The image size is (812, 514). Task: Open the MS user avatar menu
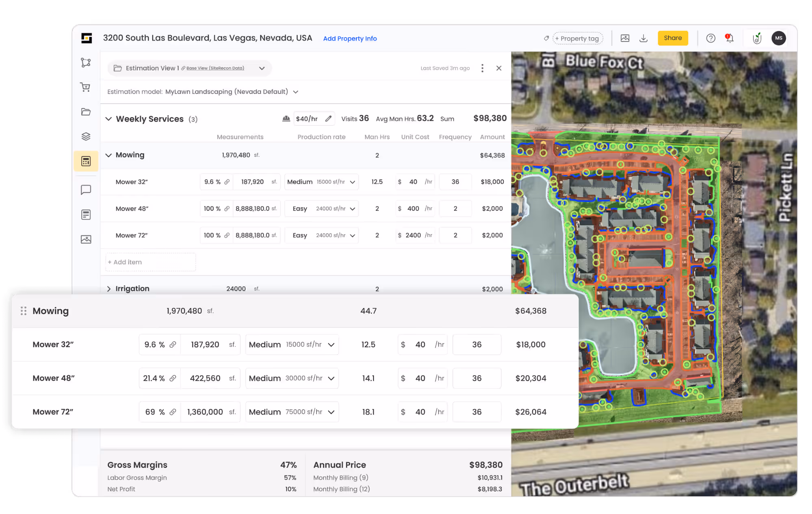778,38
